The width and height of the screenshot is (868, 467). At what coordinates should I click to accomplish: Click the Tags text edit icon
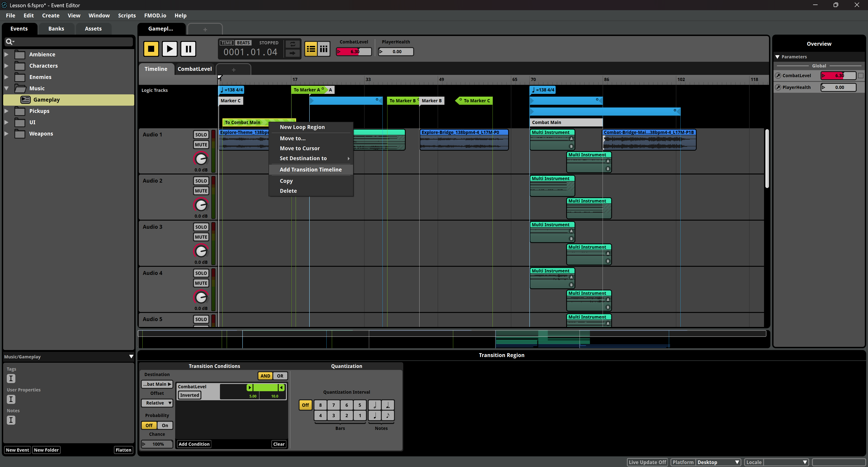coord(11,378)
